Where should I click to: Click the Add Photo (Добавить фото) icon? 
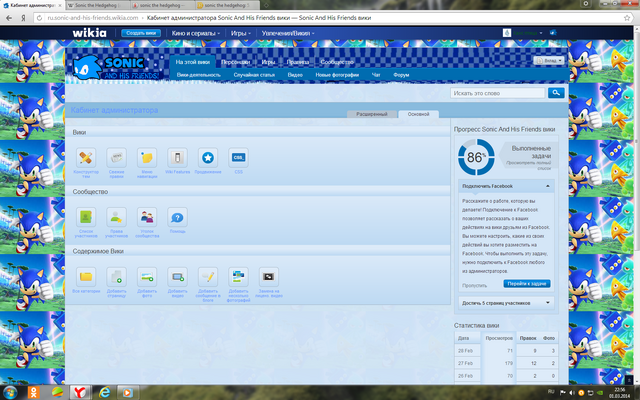pyautogui.click(x=147, y=277)
